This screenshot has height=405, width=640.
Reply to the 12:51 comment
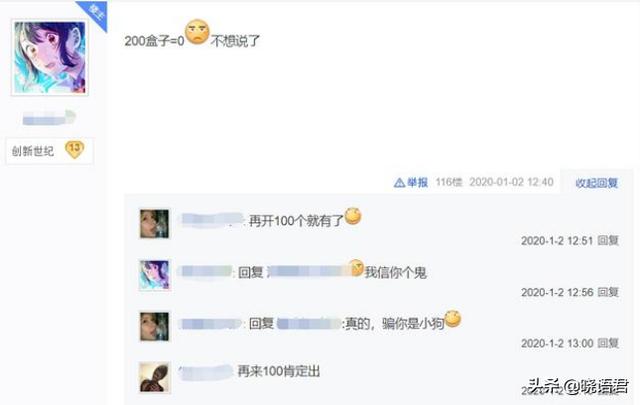click(608, 240)
